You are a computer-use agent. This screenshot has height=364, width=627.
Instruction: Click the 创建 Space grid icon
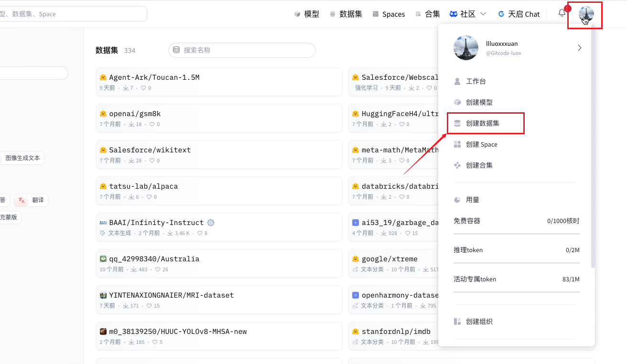(457, 144)
